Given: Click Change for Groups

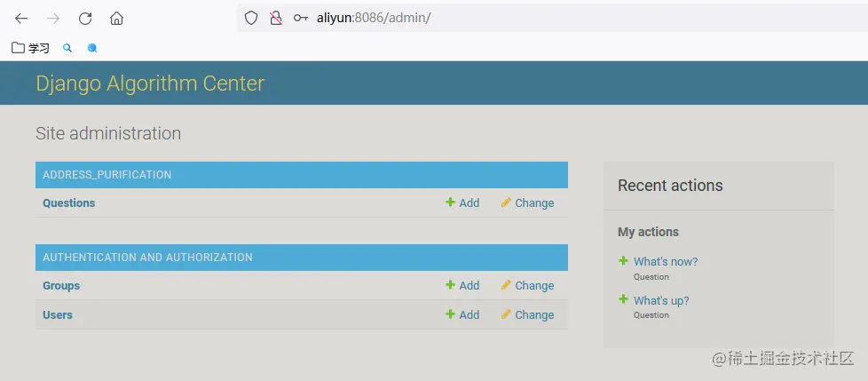Looking at the screenshot, I should (527, 286).
